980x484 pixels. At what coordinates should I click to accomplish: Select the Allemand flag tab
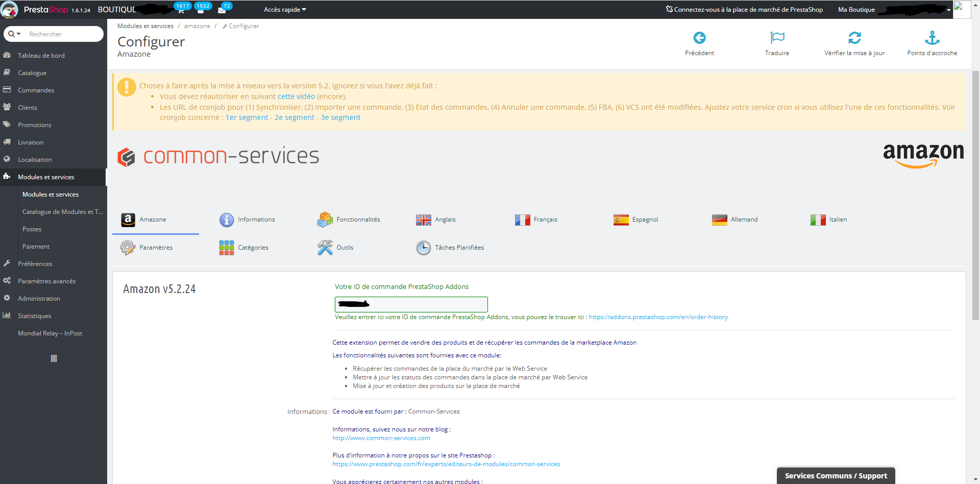[735, 220]
